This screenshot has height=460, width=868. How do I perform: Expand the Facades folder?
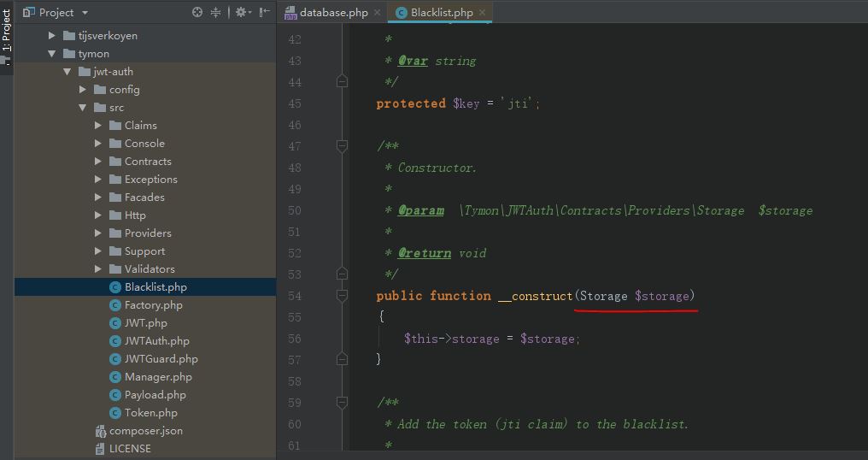[98, 197]
